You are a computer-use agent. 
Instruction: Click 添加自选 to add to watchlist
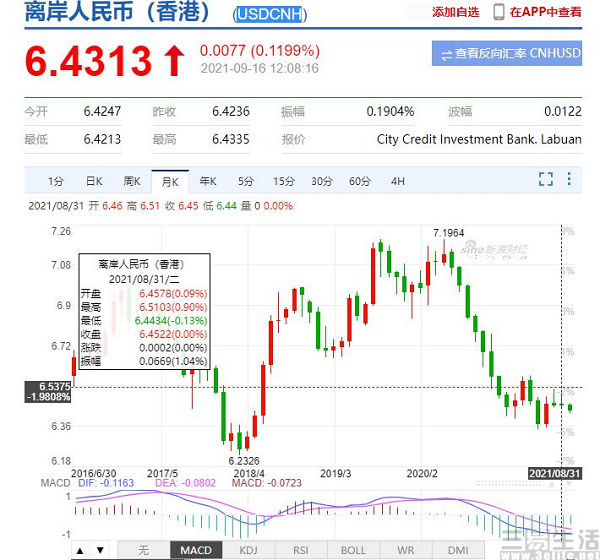point(455,12)
